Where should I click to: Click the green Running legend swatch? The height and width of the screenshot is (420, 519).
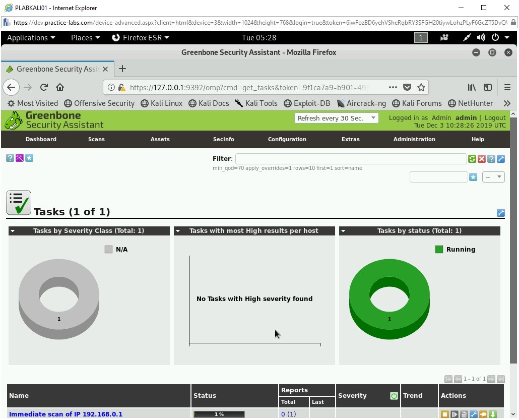point(439,249)
